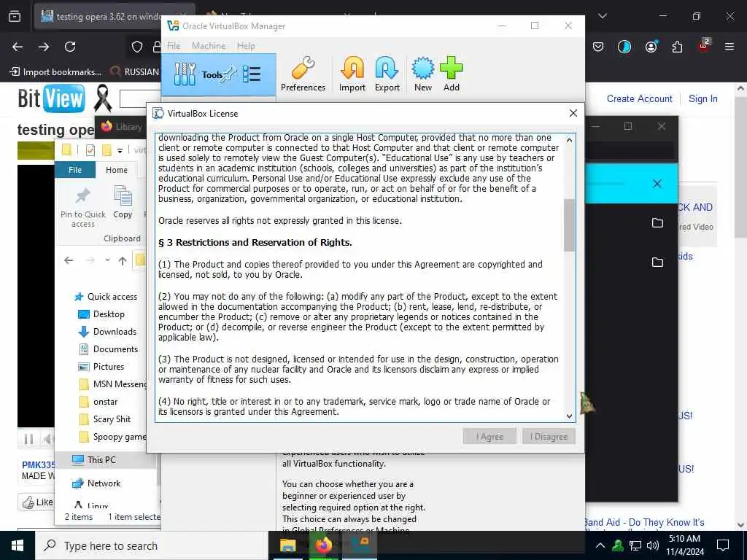
Task: Close the VirtualBox License dialog
Action: coord(573,113)
